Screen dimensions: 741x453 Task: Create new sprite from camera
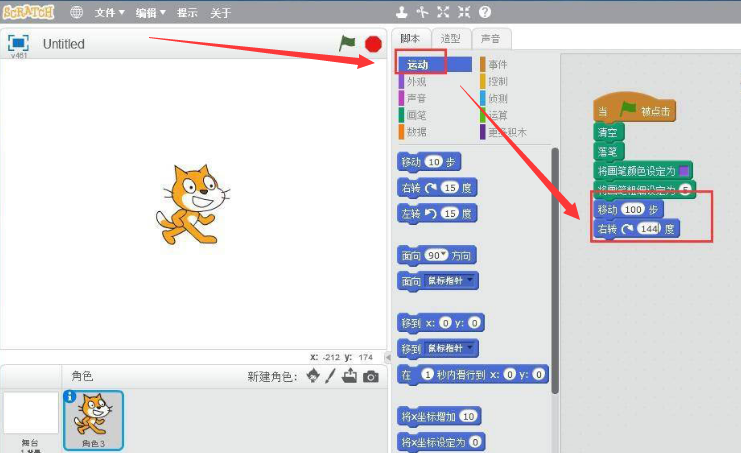371,376
